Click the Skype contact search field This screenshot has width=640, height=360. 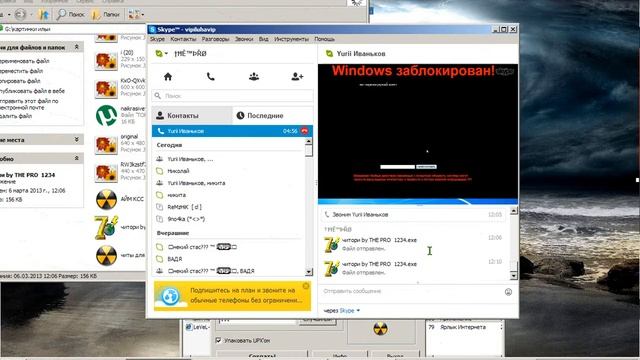click(x=233, y=96)
